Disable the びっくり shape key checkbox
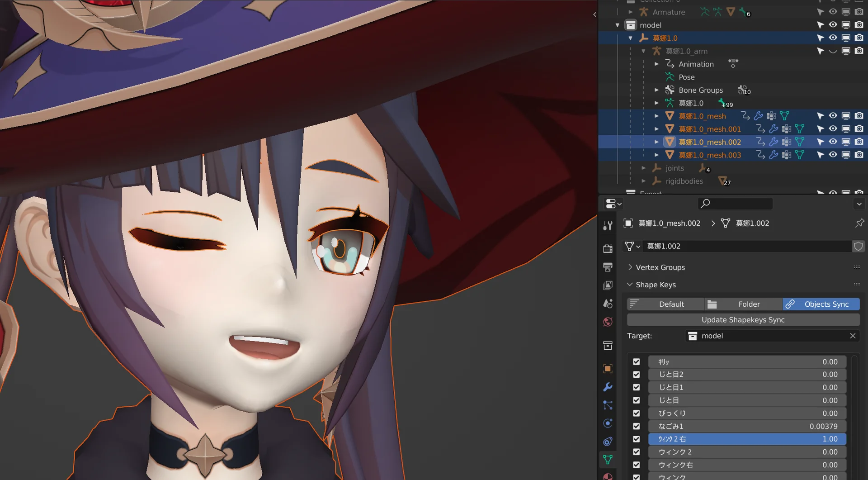The width and height of the screenshot is (868, 480). coord(636,413)
